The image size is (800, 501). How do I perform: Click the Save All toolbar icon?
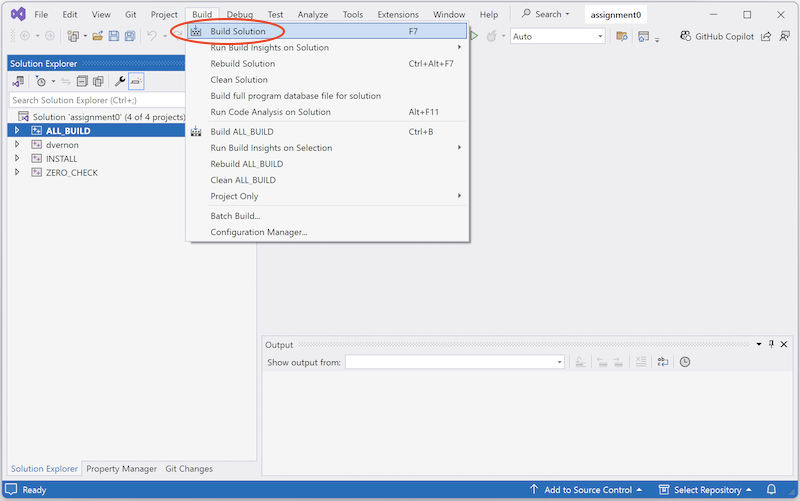(130, 36)
